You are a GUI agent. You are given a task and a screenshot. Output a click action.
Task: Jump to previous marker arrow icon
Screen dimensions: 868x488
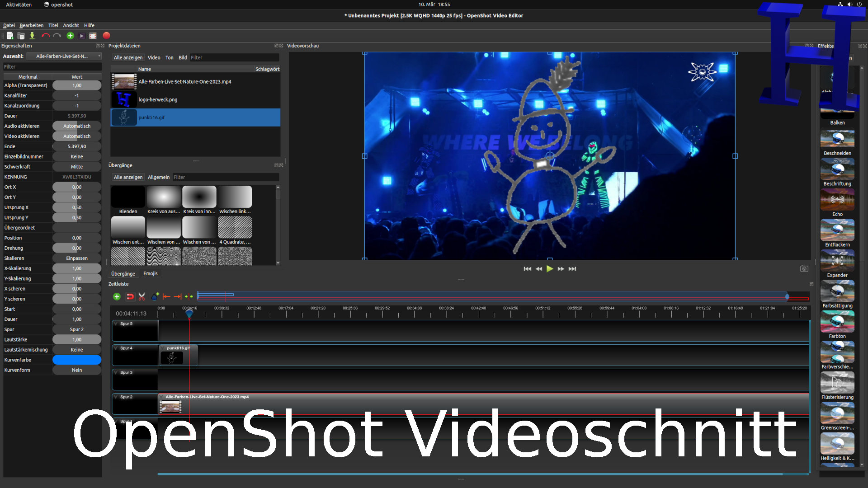166,296
